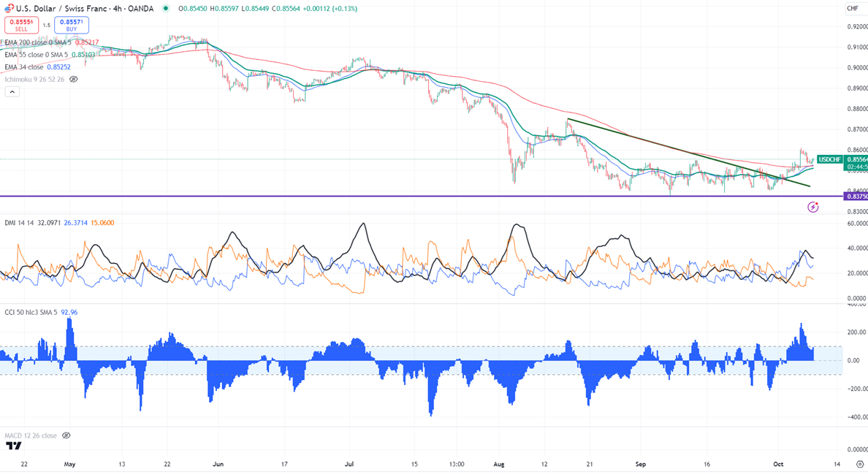The width and height of the screenshot is (868, 475).
Task: Select the purple horizontal support line
Action: [x=421, y=196]
